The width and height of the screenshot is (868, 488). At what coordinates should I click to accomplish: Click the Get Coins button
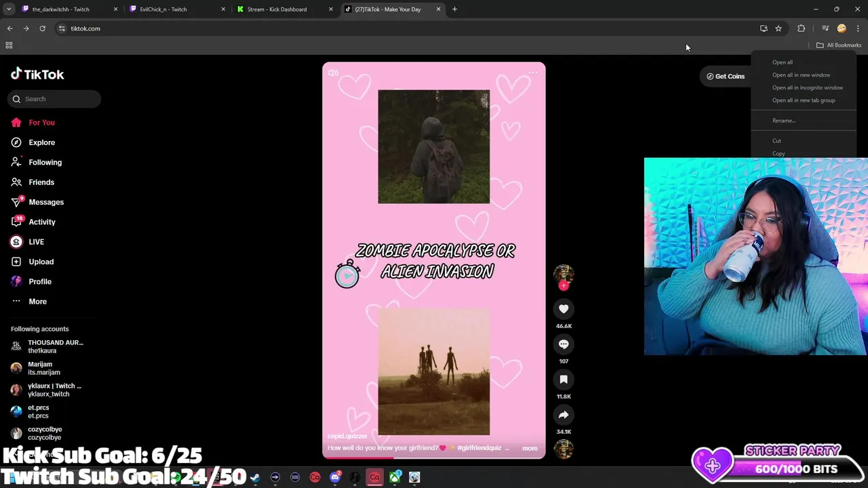(725, 77)
